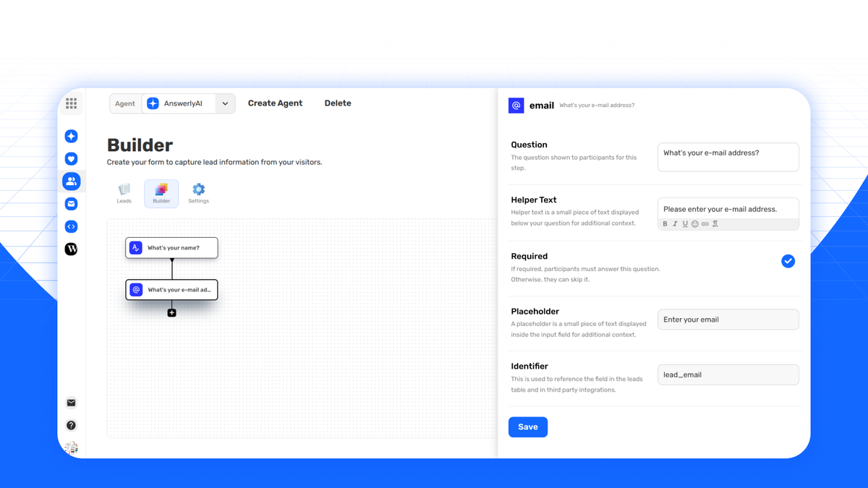Open the apps grid icon at sidebar top

coord(71,103)
